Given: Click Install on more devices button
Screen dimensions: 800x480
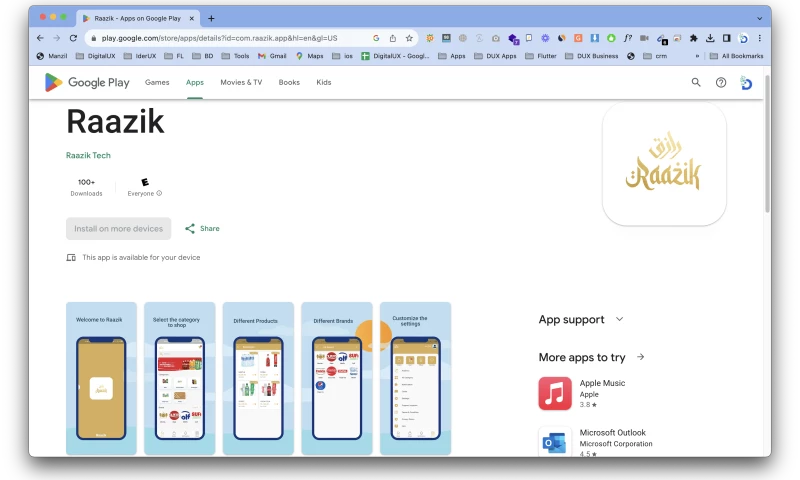Looking at the screenshot, I should (118, 229).
